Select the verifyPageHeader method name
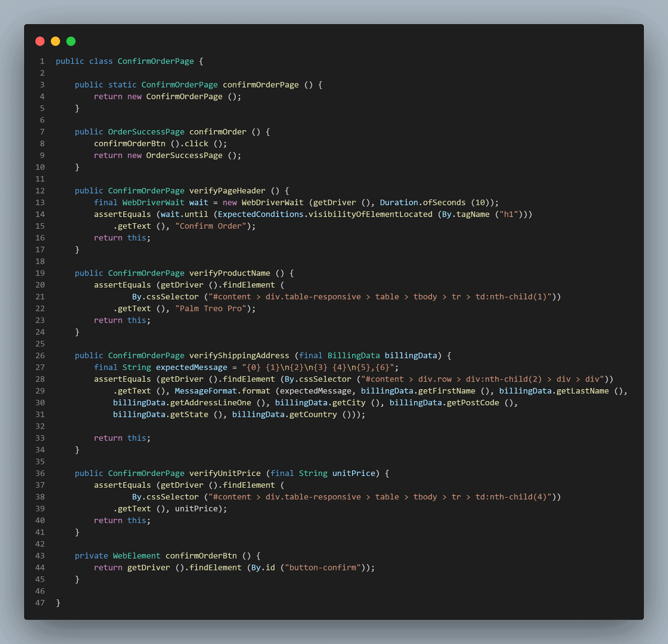 [227, 190]
